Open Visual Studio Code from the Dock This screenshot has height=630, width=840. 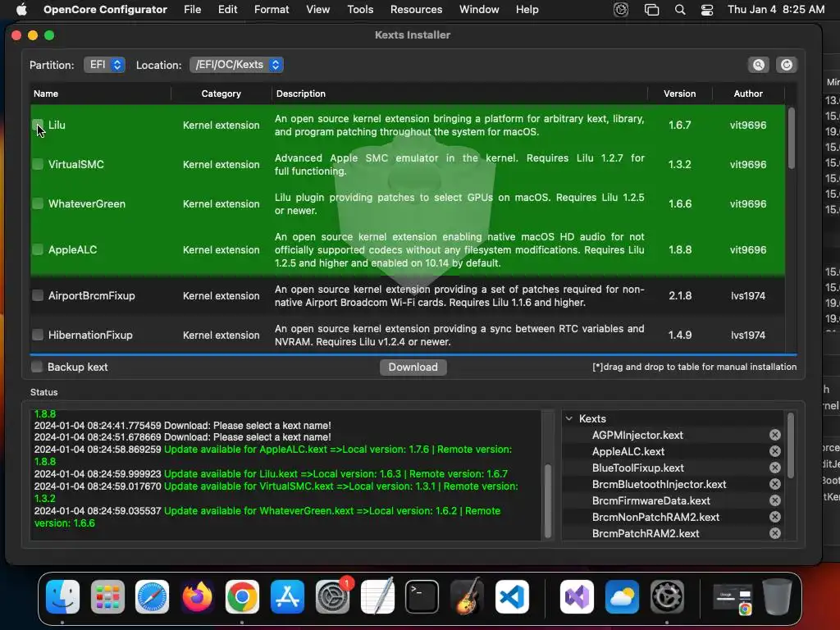click(x=512, y=596)
